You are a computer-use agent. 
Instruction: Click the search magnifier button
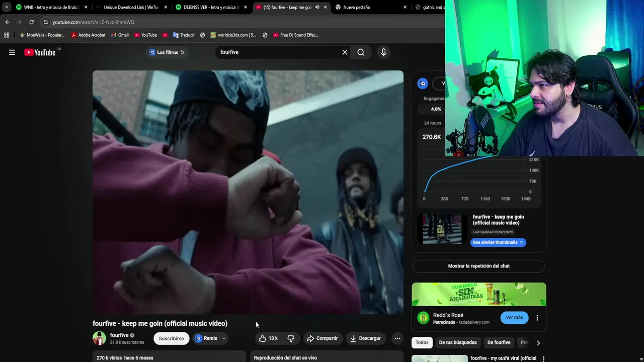click(361, 52)
